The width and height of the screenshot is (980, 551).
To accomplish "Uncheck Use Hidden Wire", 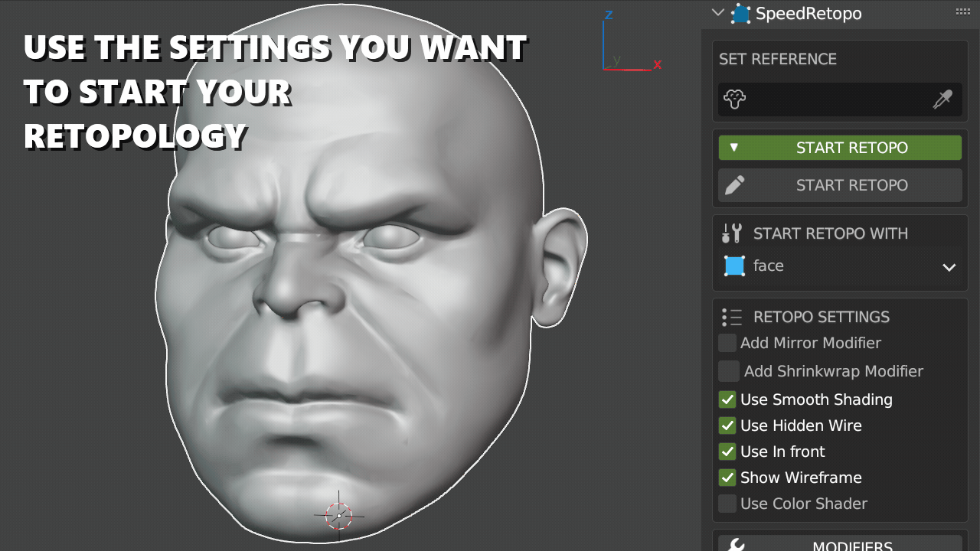I will tap(727, 425).
